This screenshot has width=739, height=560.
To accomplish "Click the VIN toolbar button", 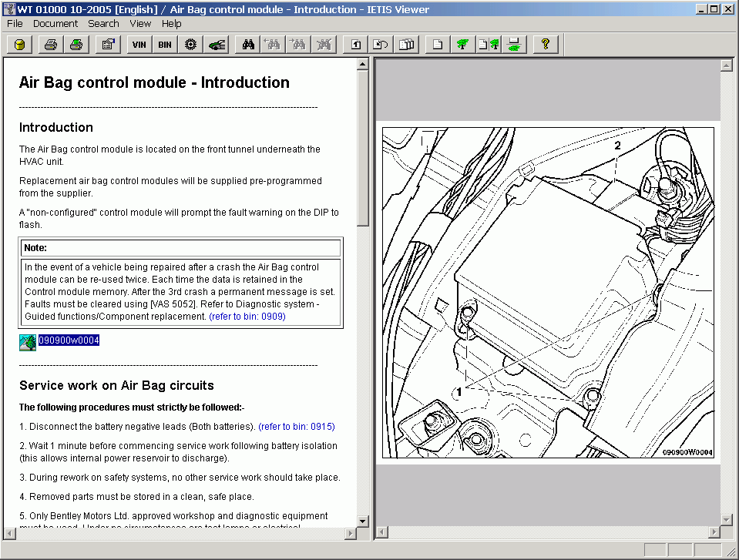I will point(139,45).
